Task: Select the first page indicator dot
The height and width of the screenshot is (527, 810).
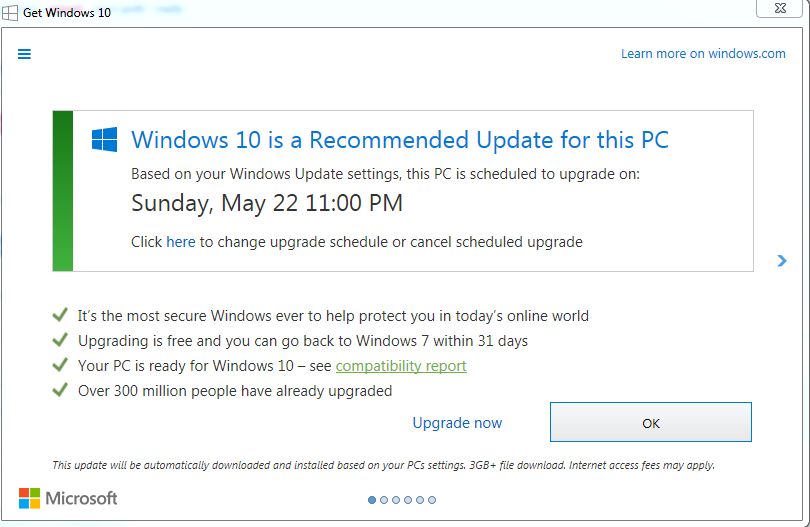Action: point(372,500)
